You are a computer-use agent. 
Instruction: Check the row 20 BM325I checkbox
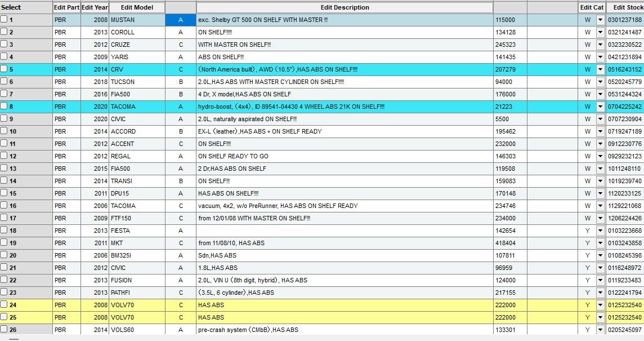pos(4,255)
